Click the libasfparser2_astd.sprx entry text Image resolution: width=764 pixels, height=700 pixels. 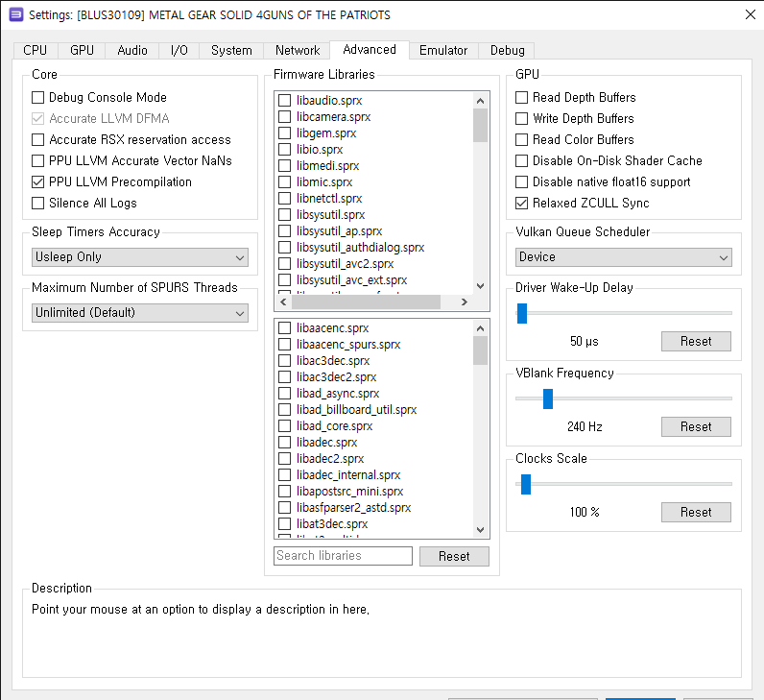point(353,508)
